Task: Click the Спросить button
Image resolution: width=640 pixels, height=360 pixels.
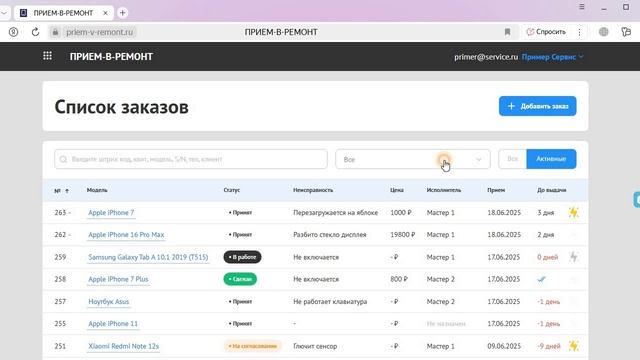Action: 546,32
